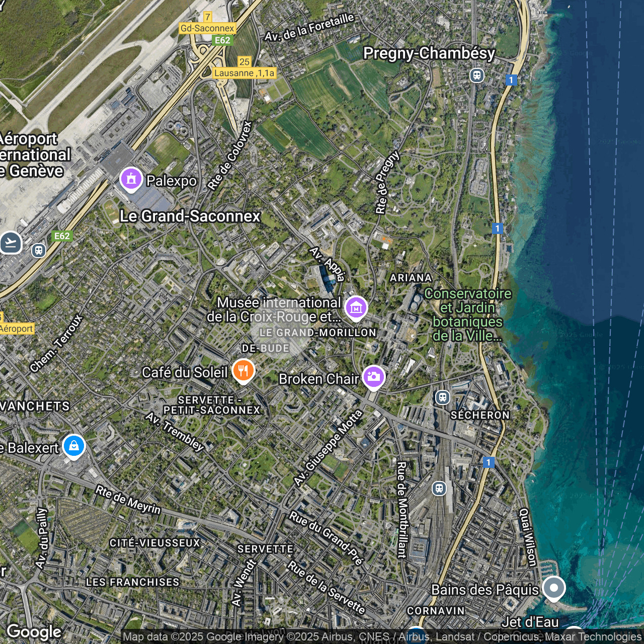Click the Pregny-Chambésy train station icon
Viewport: 644px width, 644px height.
[x=476, y=75]
